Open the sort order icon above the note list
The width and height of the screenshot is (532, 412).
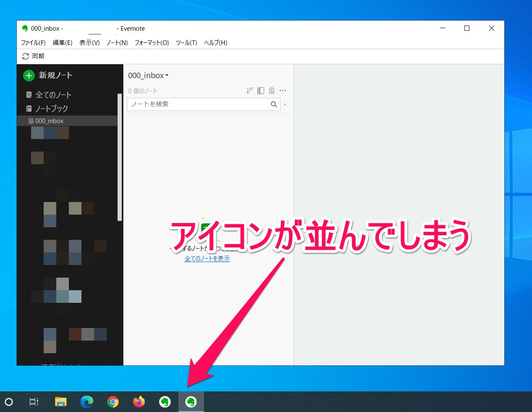click(249, 90)
